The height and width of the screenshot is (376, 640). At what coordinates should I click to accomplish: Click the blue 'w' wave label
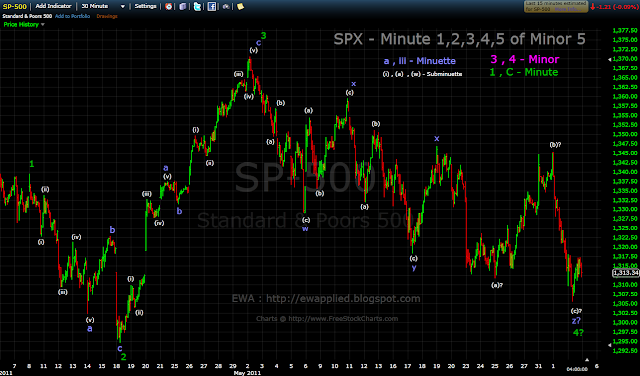click(305, 229)
